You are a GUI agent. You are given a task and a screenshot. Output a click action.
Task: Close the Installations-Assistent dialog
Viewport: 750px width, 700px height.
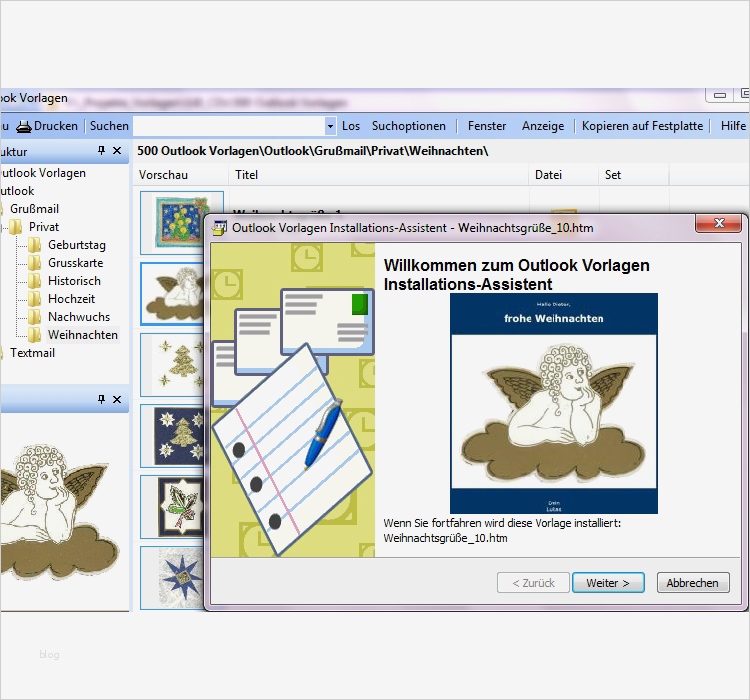718,223
